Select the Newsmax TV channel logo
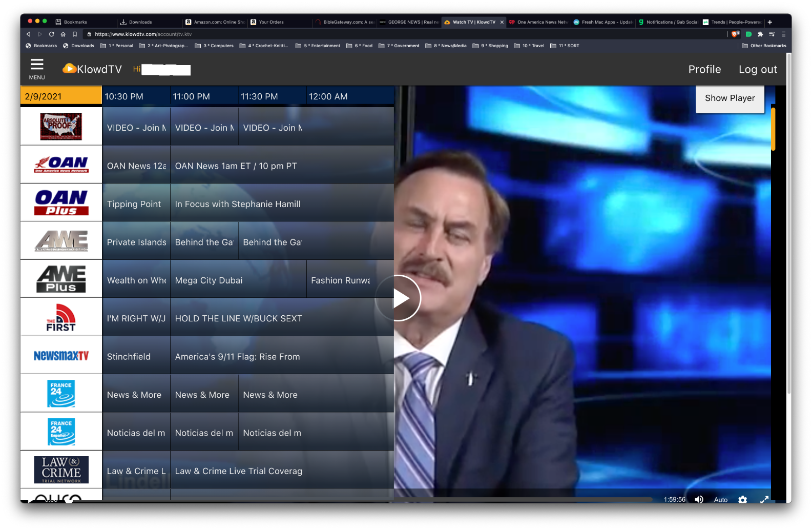 coord(61,356)
